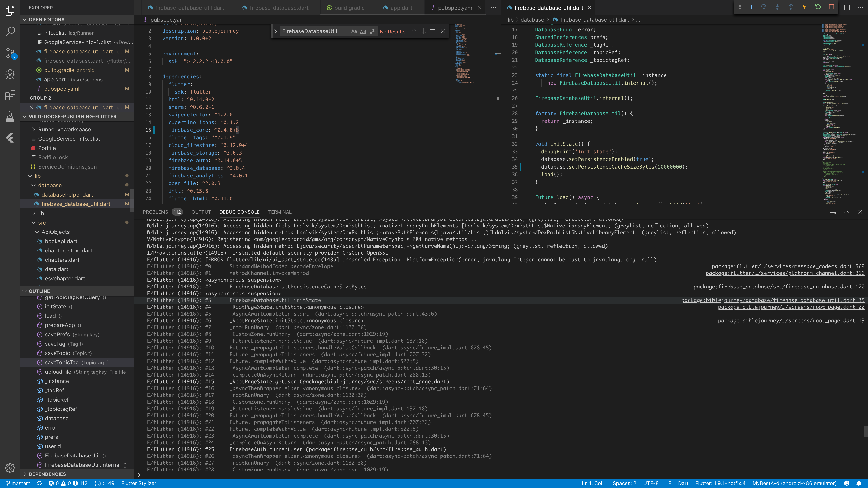Click the FirebaseDatabaseUtil find input field
This screenshot has width=868, height=488.
click(x=313, y=31)
